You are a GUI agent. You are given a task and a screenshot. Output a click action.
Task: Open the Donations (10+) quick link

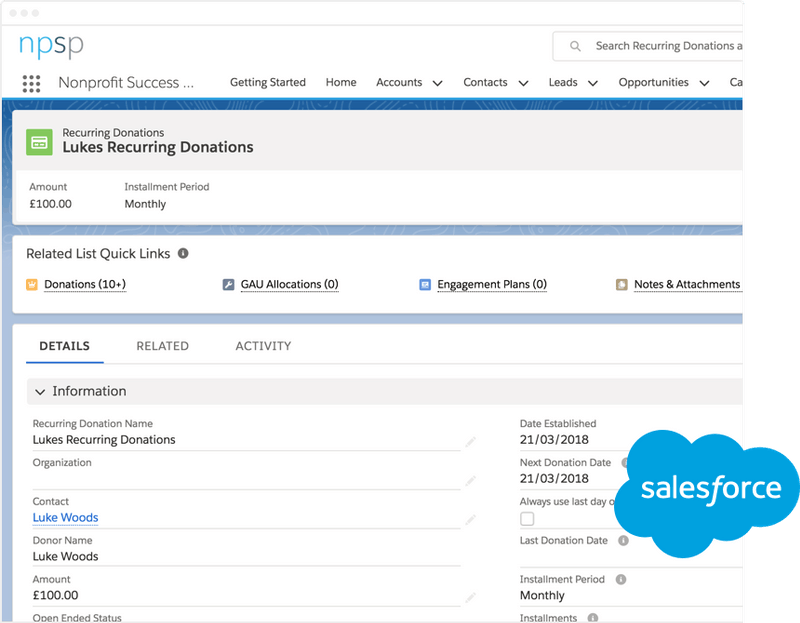[85, 285]
